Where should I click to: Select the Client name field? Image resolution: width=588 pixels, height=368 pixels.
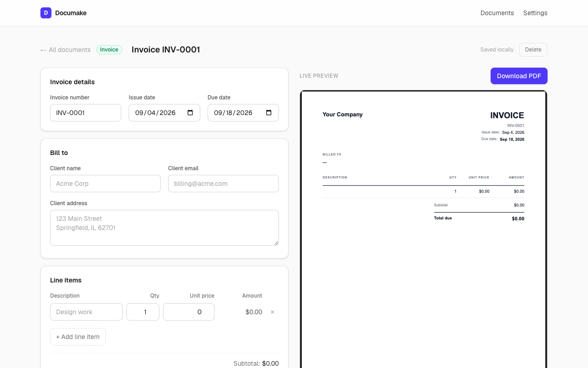[105, 184]
